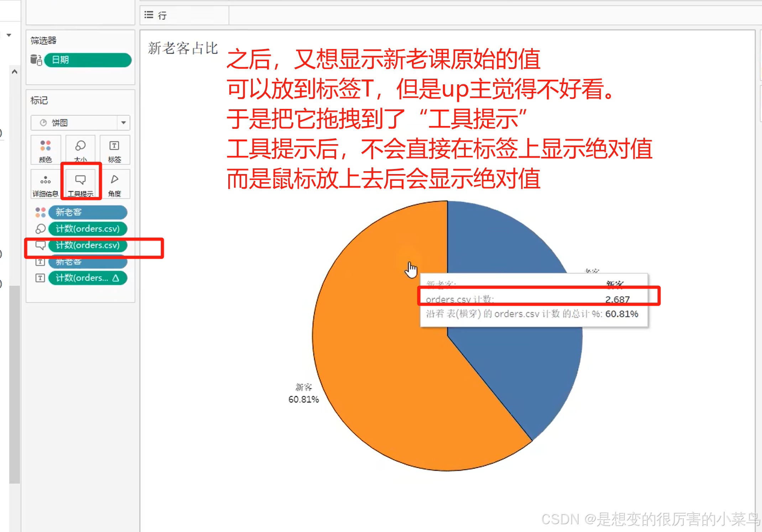Click the color dots icon beside 新老客 pill
762x532 pixels.
[x=40, y=212]
